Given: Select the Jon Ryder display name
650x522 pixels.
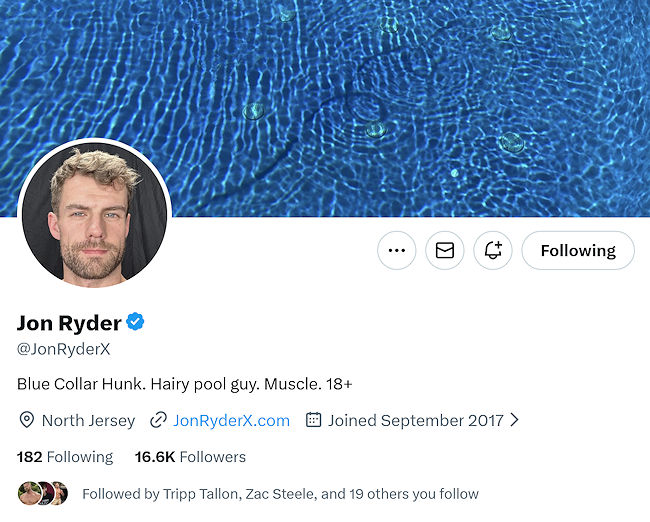Looking at the screenshot, I should click(x=68, y=322).
